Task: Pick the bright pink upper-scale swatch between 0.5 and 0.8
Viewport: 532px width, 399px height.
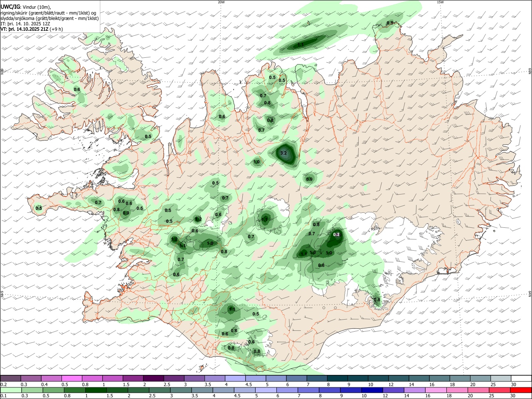Action: click(x=72, y=378)
